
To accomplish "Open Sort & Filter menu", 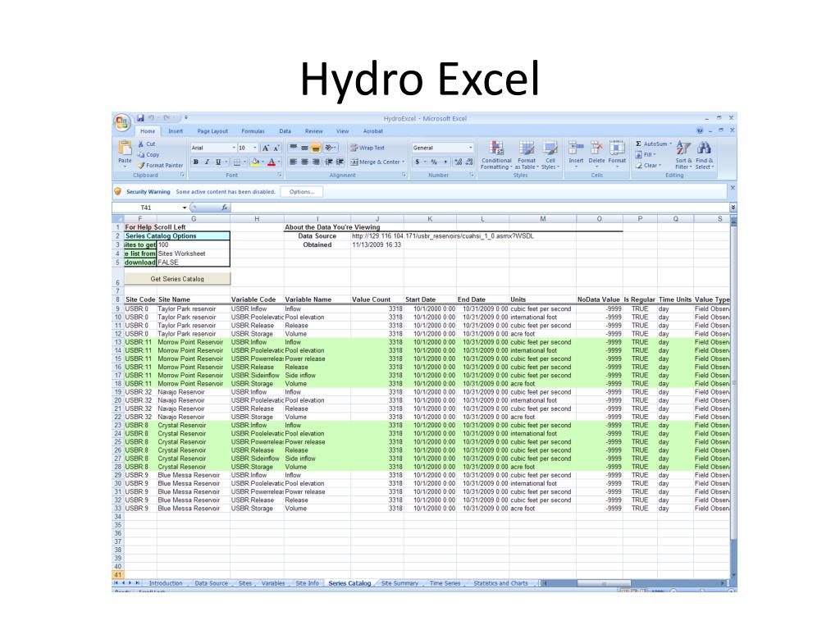I will tap(683, 155).
